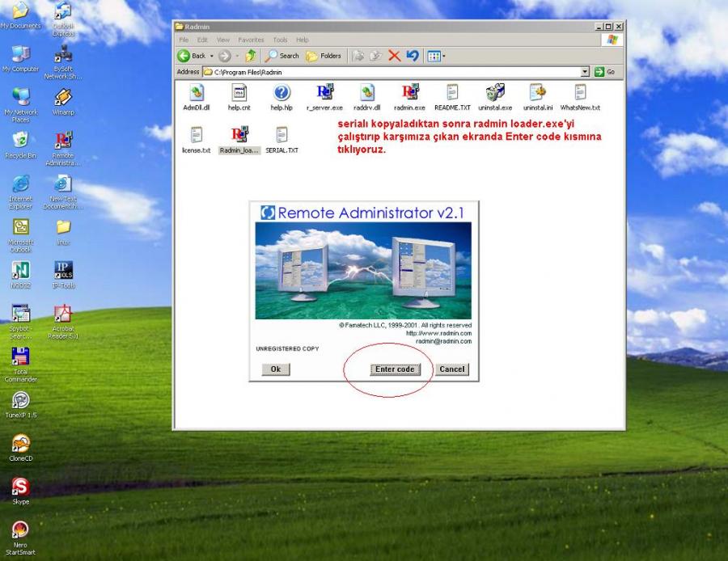Open the Back history dropdown arrow

coord(212,56)
